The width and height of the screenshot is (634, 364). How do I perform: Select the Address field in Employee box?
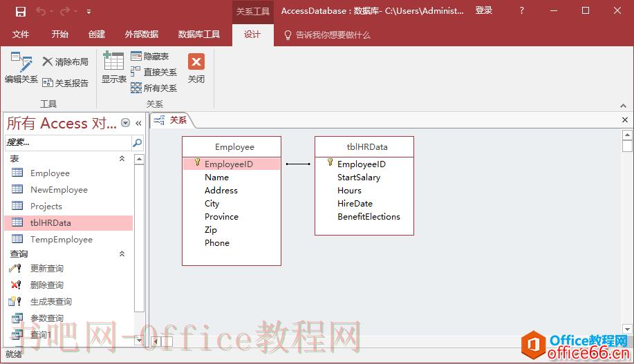coord(221,190)
